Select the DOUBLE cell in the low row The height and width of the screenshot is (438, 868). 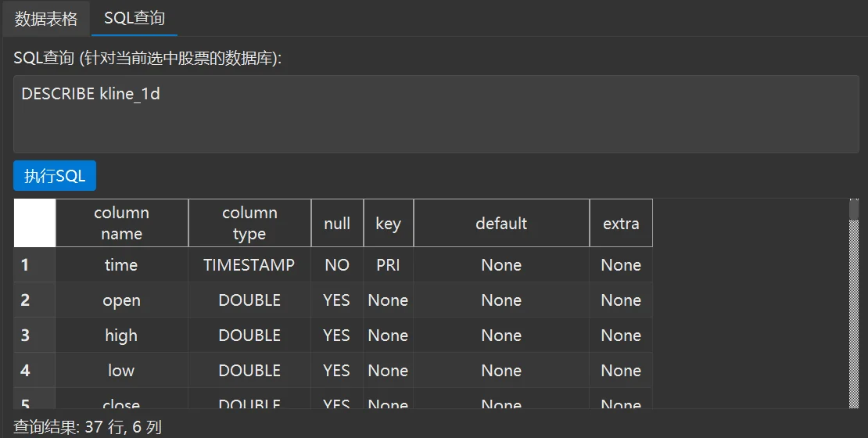coord(249,371)
